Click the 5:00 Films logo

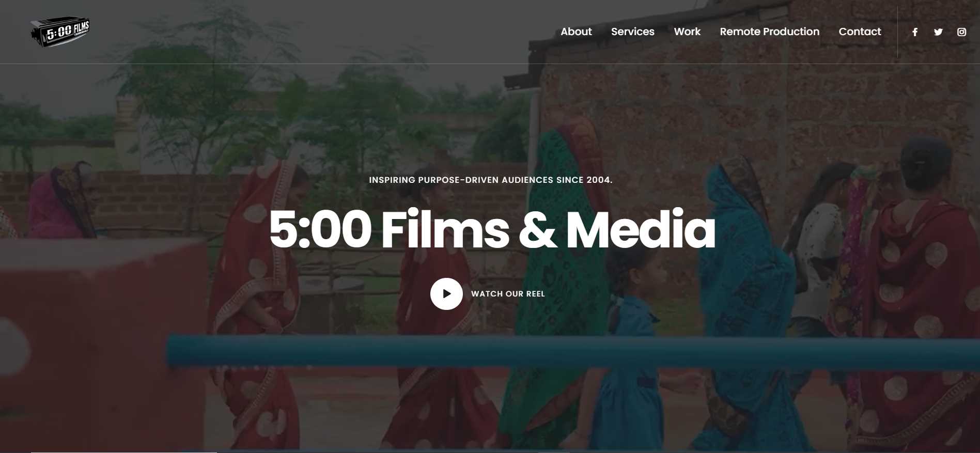60,32
